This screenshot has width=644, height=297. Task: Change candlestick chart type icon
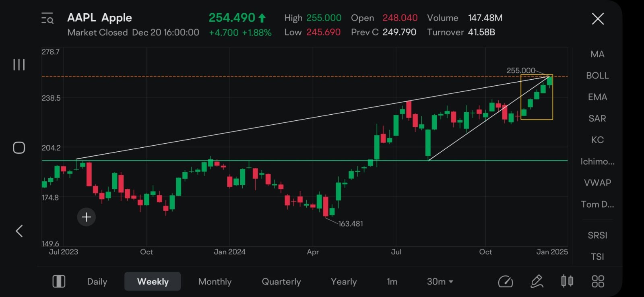tap(567, 281)
